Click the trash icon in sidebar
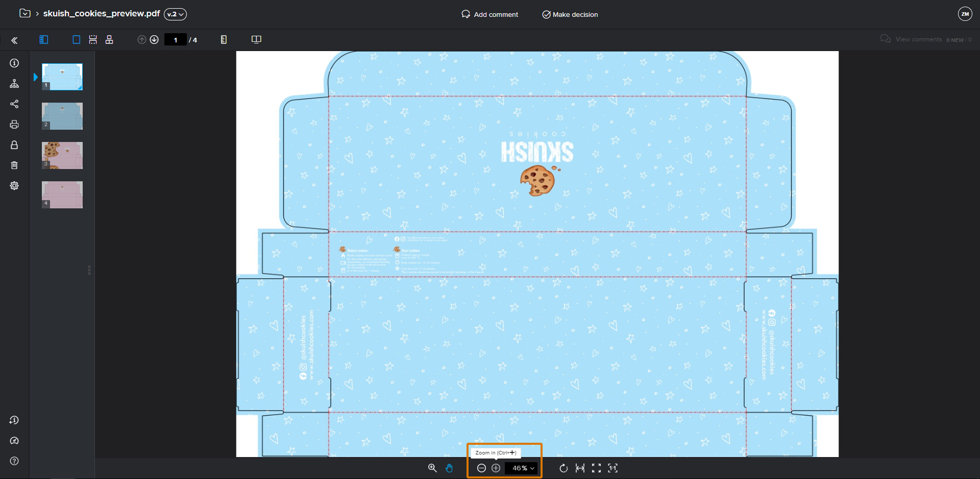 click(14, 165)
